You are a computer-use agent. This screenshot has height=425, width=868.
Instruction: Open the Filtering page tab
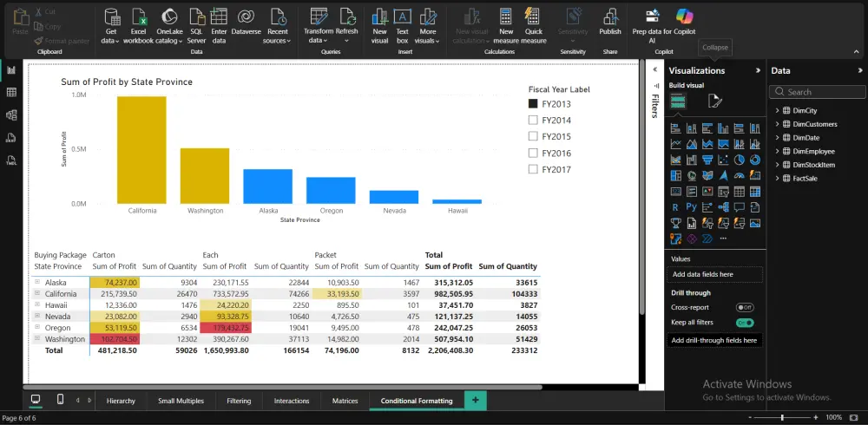[x=239, y=401]
